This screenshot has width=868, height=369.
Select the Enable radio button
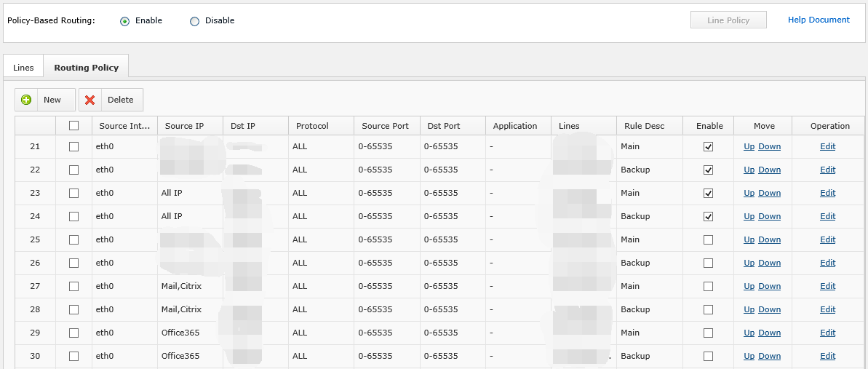[125, 21]
